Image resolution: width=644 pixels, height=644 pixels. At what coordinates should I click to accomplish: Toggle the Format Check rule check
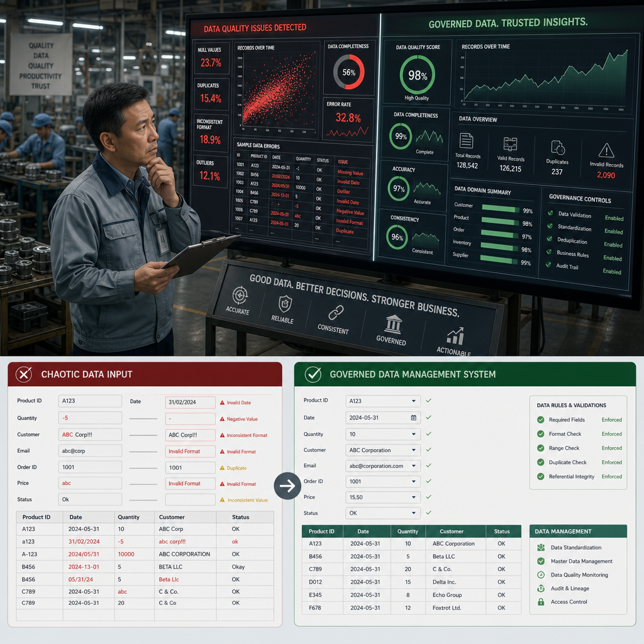click(541, 434)
